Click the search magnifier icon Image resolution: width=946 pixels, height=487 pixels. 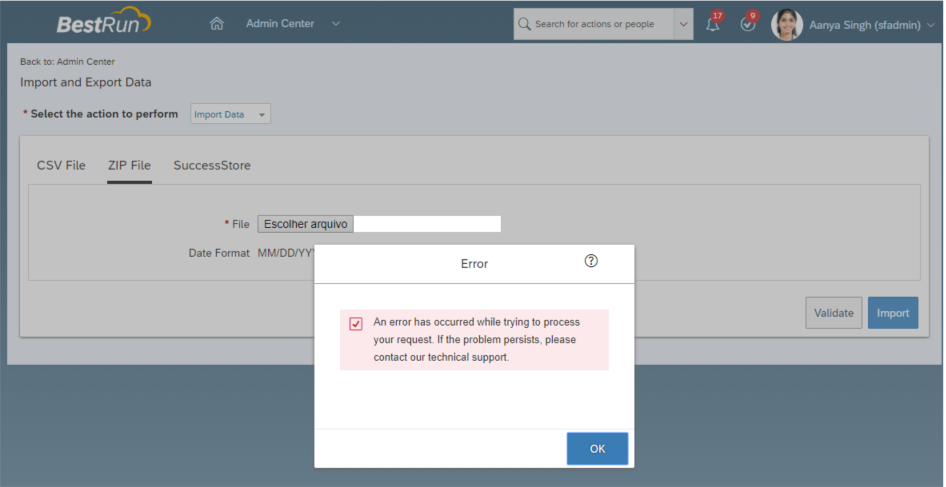point(524,24)
